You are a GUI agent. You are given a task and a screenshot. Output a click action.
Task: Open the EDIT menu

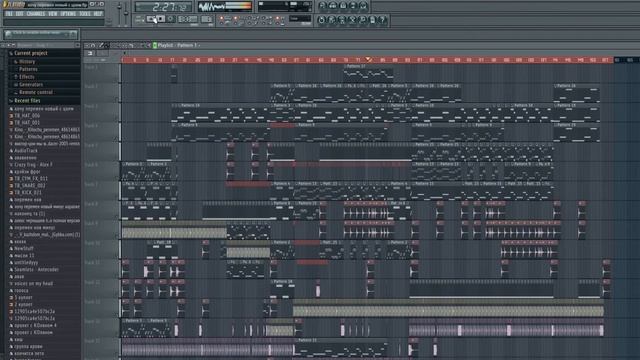(x=19, y=14)
